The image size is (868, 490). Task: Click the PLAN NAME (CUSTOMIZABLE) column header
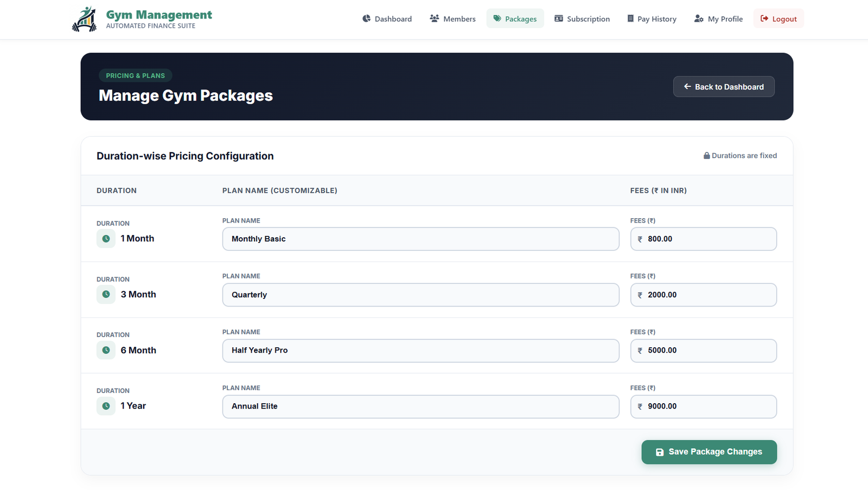(x=280, y=190)
